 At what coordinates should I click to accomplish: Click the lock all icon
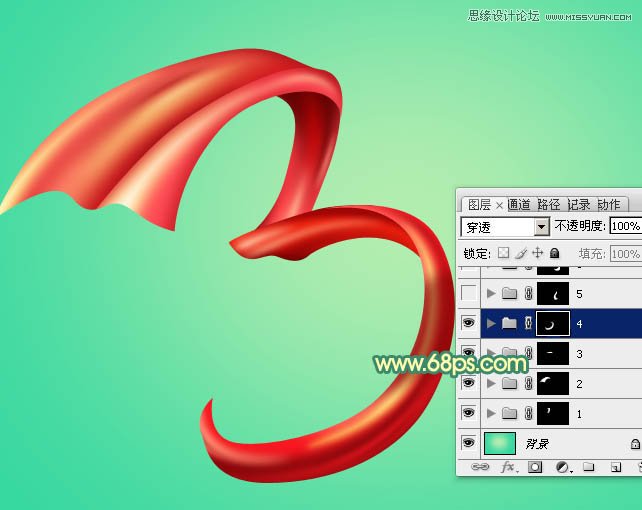pyautogui.click(x=553, y=254)
